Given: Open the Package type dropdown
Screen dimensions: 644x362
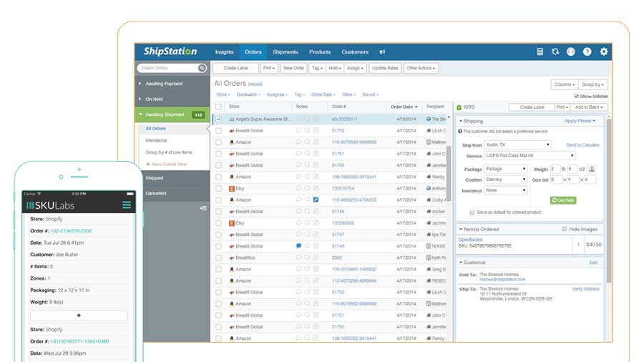Looking at the screenshot, I should click(506, 169).
